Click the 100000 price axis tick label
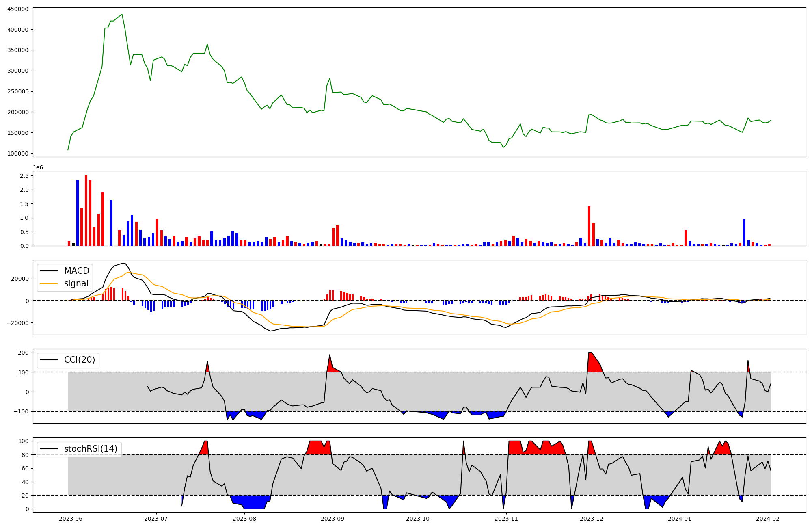 click(18, 154)
